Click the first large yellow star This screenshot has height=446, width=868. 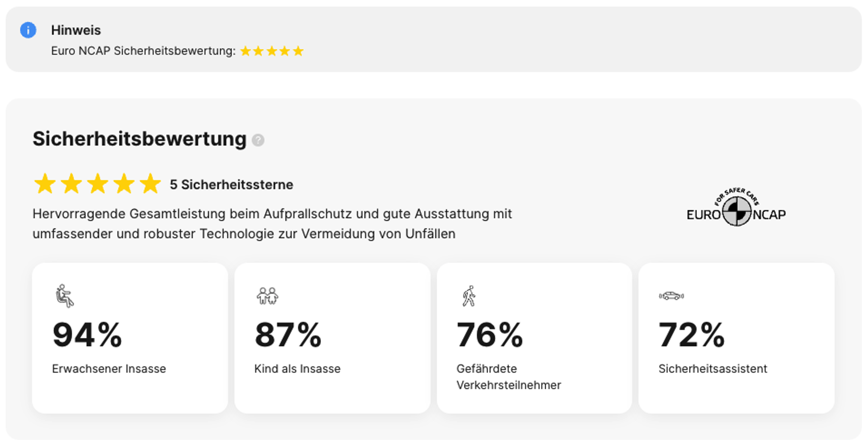tap(45, 184)
